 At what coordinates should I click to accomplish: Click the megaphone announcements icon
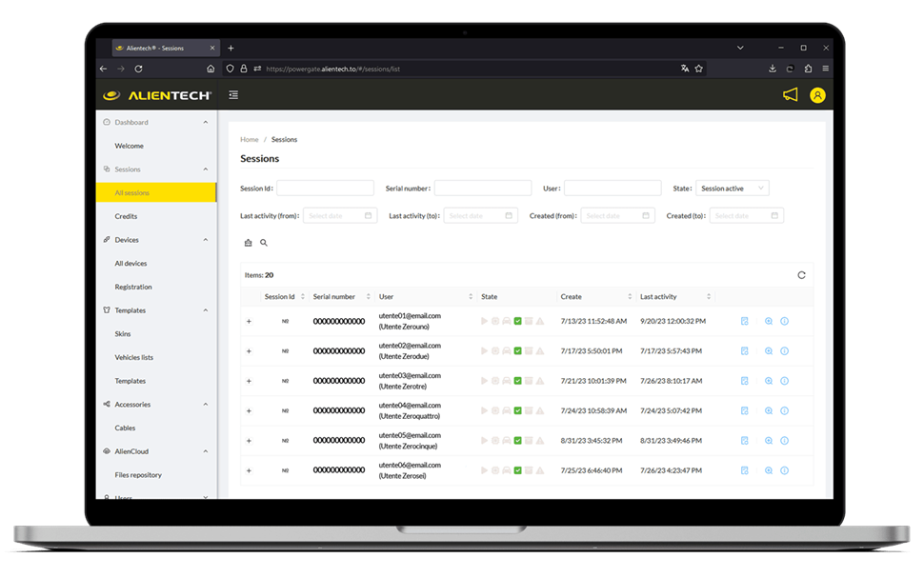[790, 94]
